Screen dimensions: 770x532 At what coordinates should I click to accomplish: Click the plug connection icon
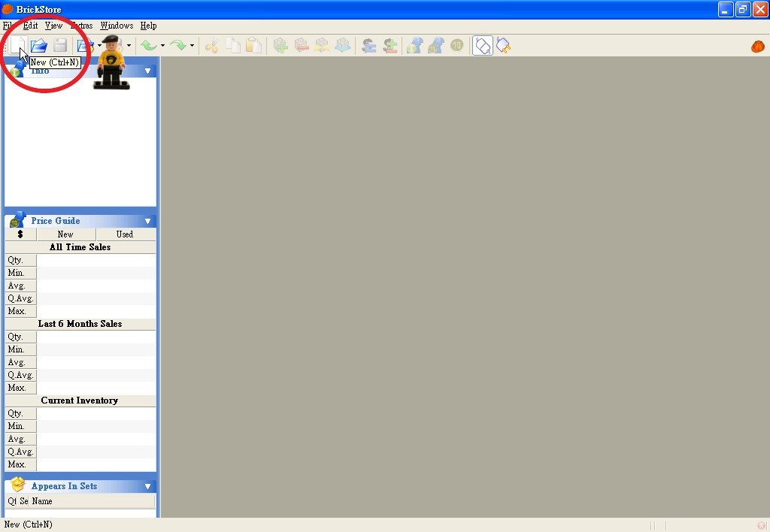coord(503,46)
